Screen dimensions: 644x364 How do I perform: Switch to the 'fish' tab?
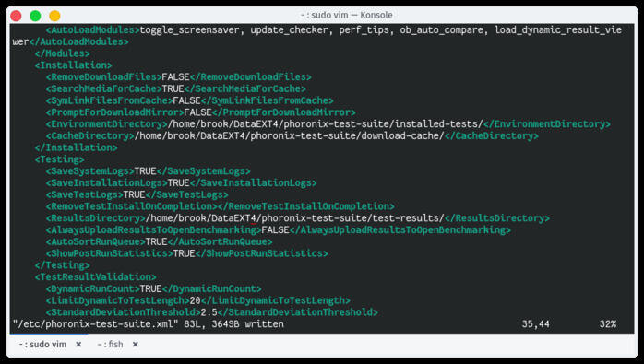(110, 345)
